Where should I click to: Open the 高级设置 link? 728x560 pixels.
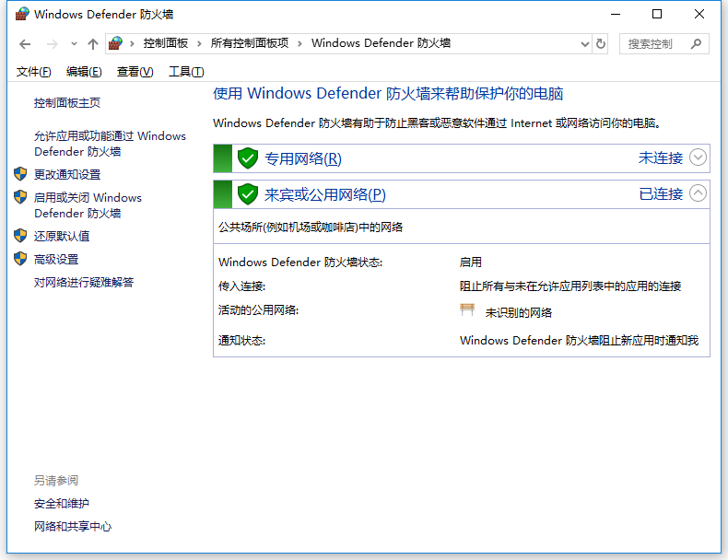[56, 260]
